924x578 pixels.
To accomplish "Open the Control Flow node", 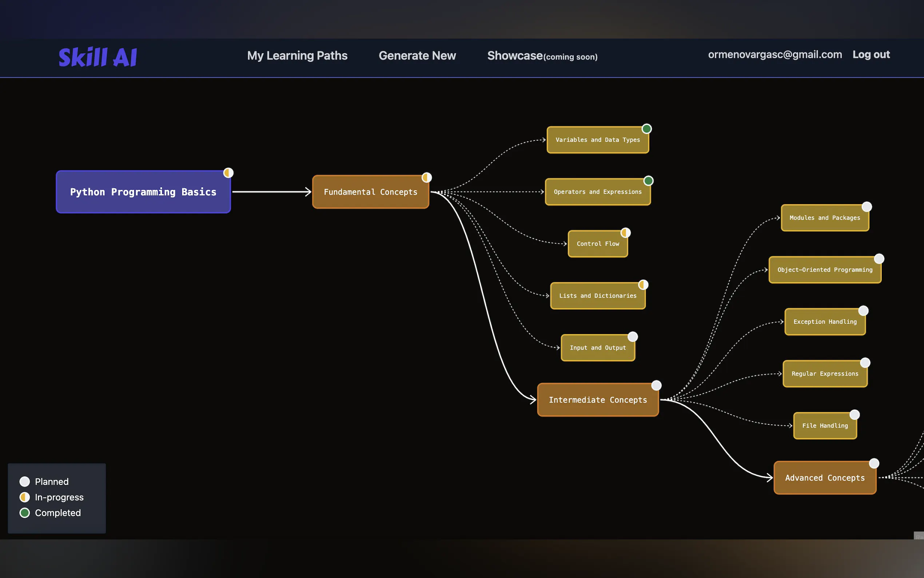I will pos(598,244).
